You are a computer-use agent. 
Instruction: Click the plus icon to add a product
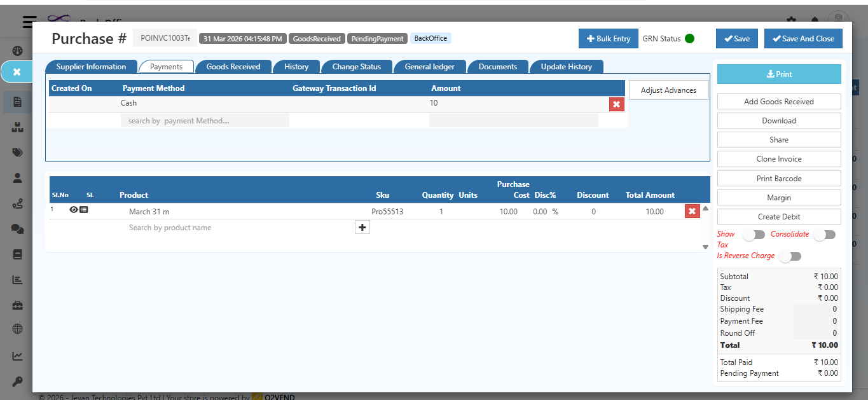362,227
